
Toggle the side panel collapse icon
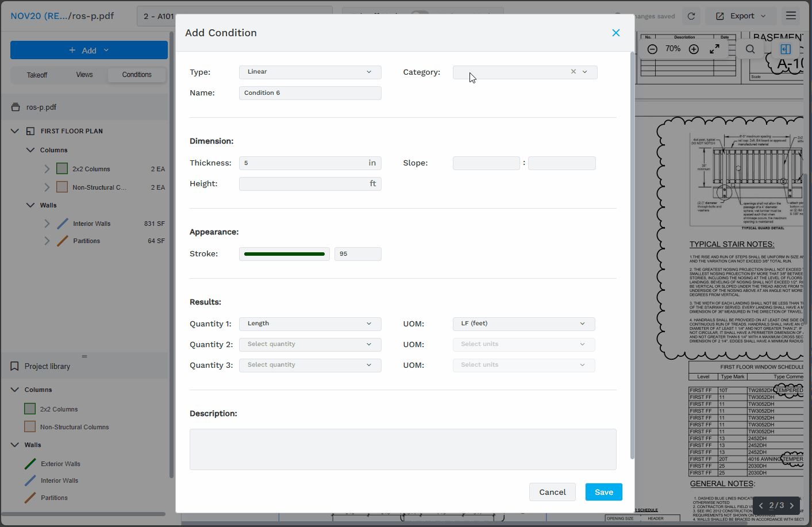(786, 49)
